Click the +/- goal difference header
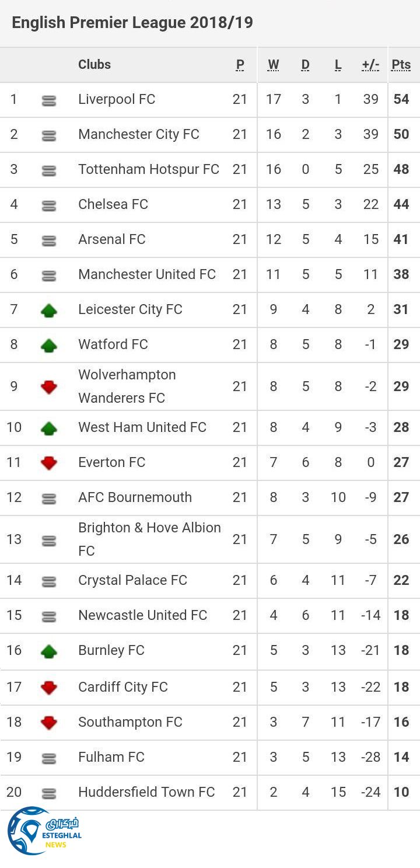This screenshot has height=868, width=420. [x=370, y=65]
